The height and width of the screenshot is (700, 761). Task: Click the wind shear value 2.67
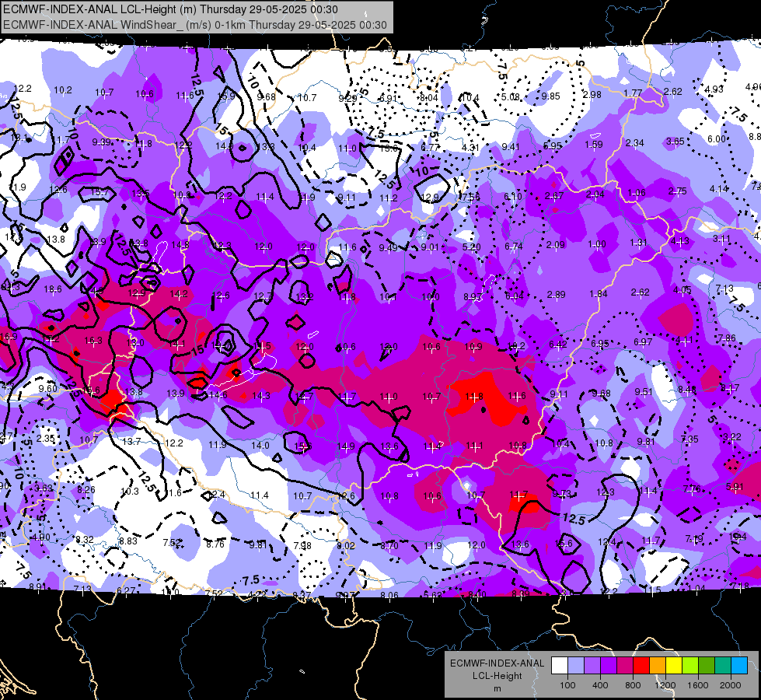554,195
